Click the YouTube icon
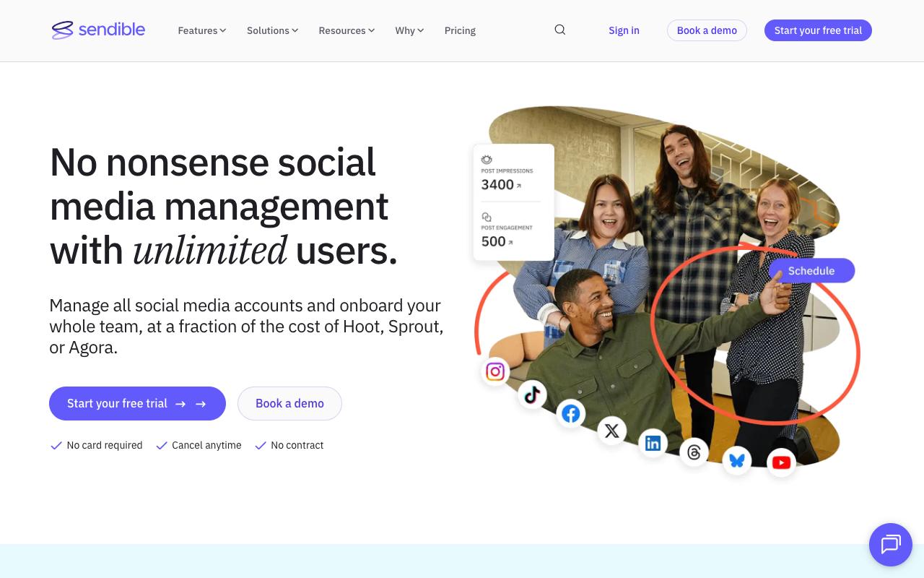Viewport: 924px width, 578px height. (x=781, y=462)
